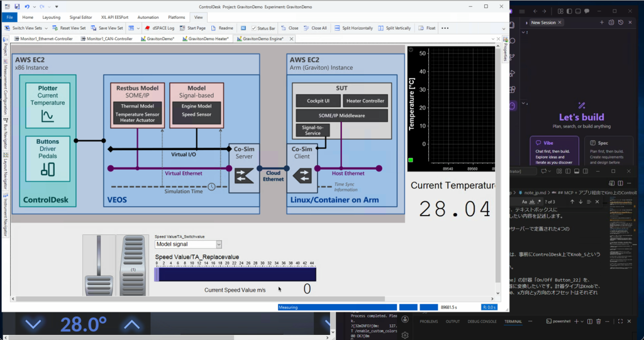Click the horizontal scrollbar of layout

click(199, 299)
